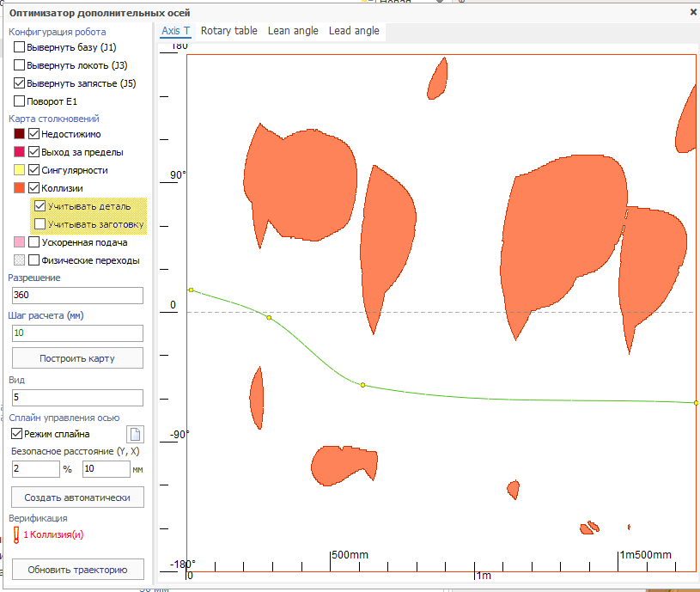Viewport: 700px width, 592px height.
Task: Click Обновить траекторию button
Action: [x=77, y=569]
